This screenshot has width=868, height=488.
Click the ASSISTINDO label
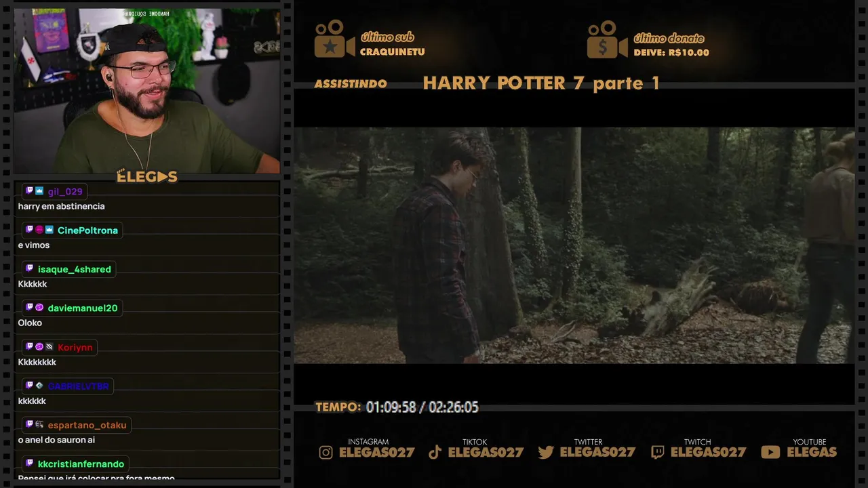tap(351, 84)
